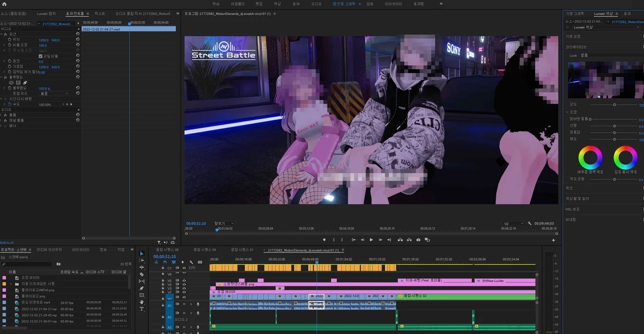This screenshot has width=644, height=334.
Task: Expand the Lumetri Curves section
Action: click(x=569, y=188)
